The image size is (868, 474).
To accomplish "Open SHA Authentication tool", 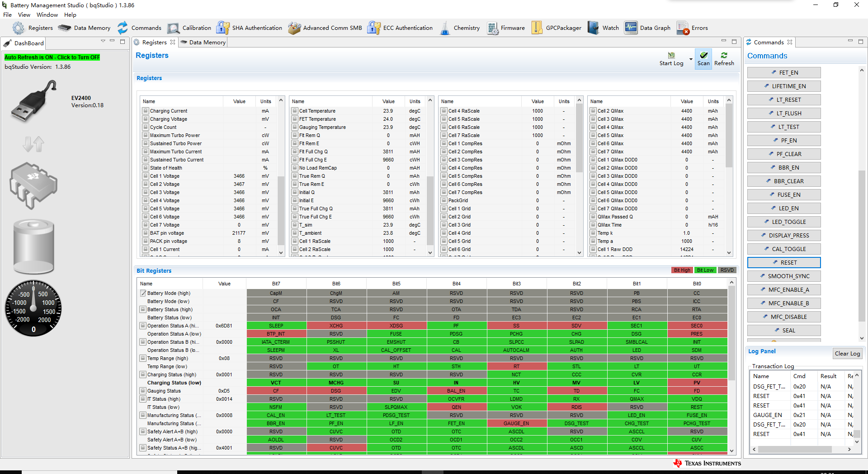I will 222,28.
